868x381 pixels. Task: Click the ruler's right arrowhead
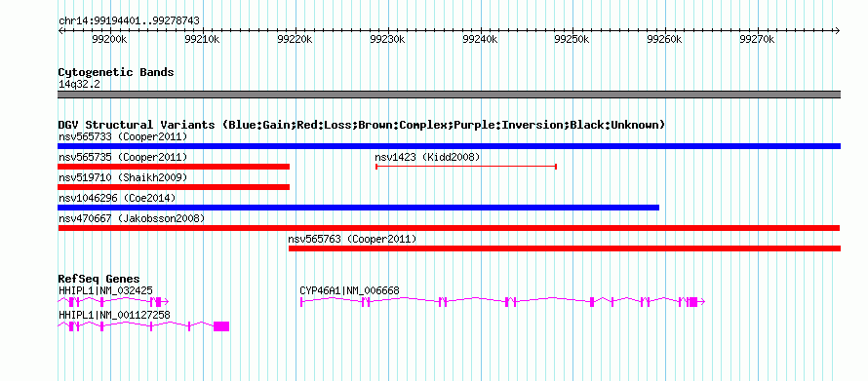(838, 30)
